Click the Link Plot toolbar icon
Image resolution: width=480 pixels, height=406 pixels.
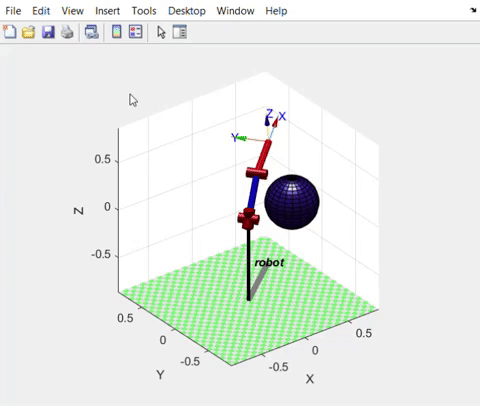92,32
